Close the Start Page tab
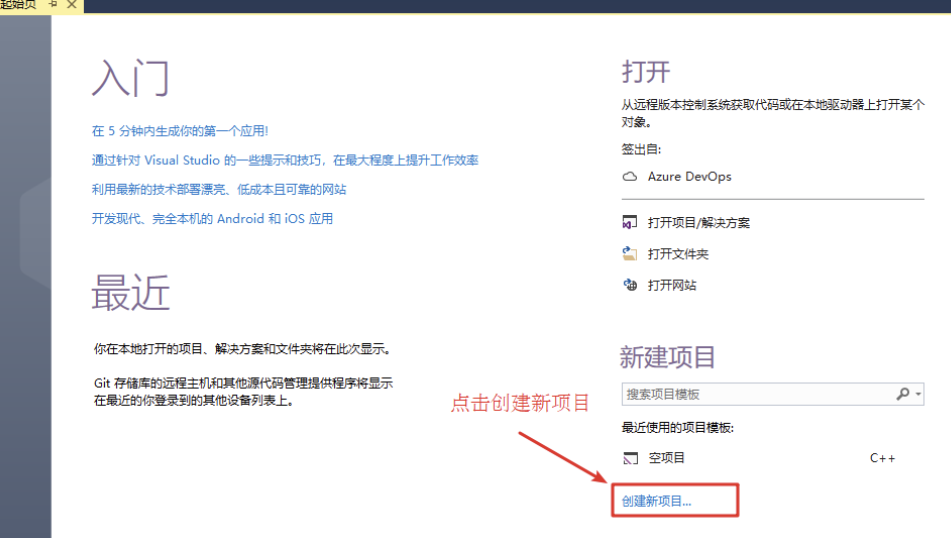 [72, 5]
